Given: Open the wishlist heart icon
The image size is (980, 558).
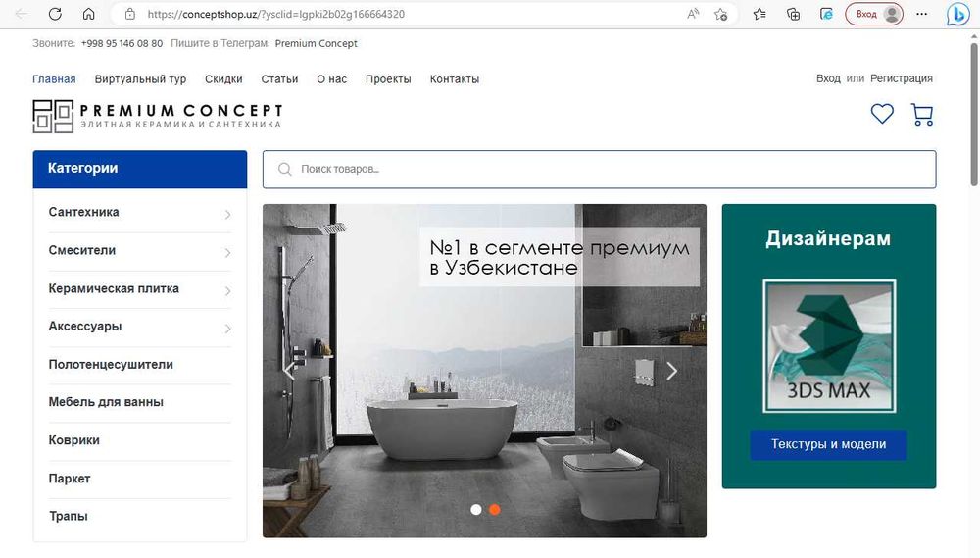Looking at the screenshot, I should point(882,114).
